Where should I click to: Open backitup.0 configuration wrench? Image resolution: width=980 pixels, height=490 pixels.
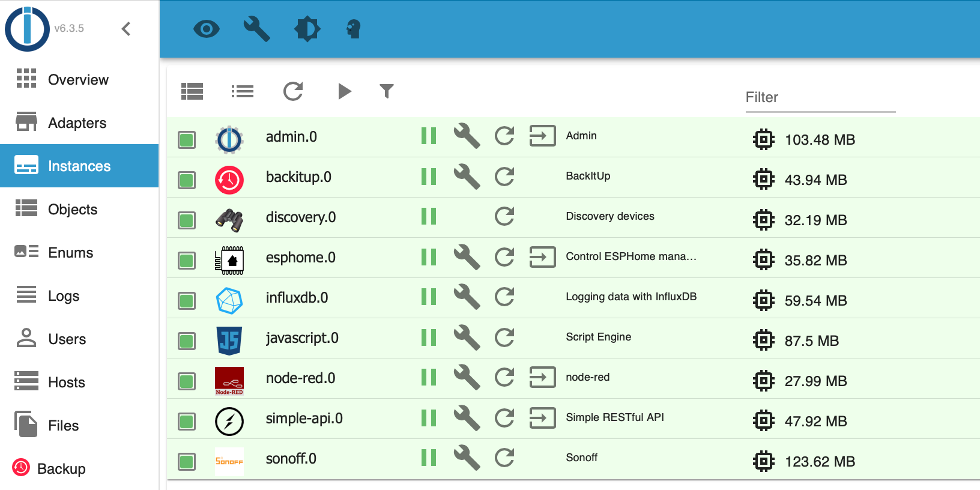tap(467, 176)
